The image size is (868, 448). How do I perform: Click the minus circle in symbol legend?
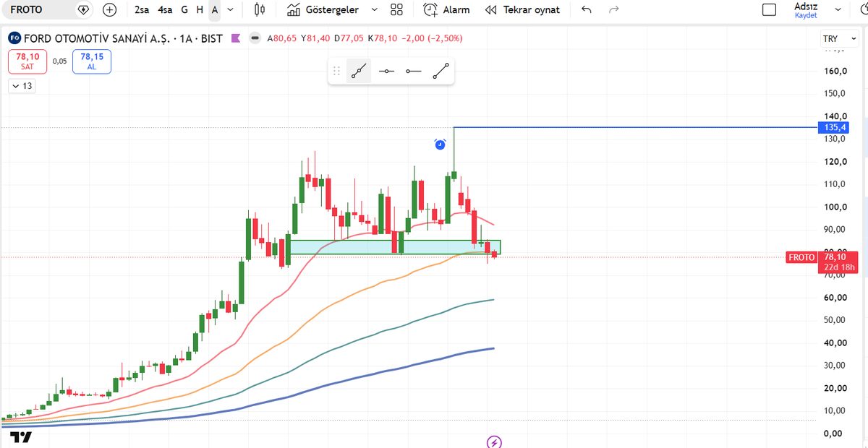click(254, 38)
